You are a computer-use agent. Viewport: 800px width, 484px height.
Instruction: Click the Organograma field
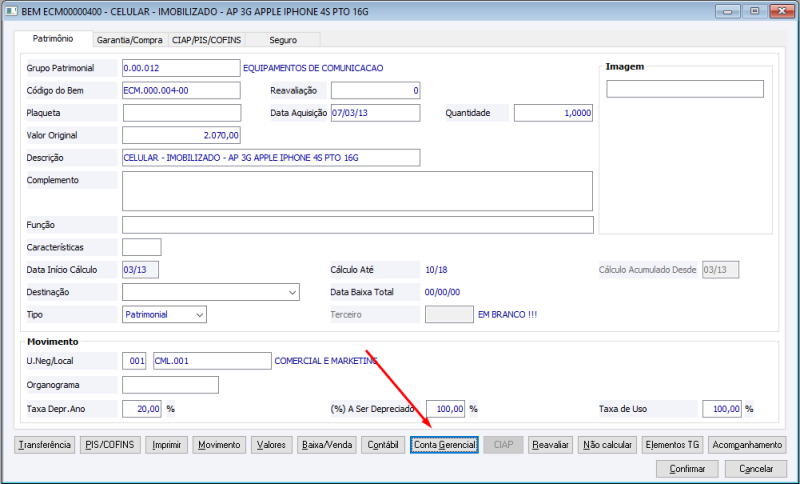click(170, 385)
